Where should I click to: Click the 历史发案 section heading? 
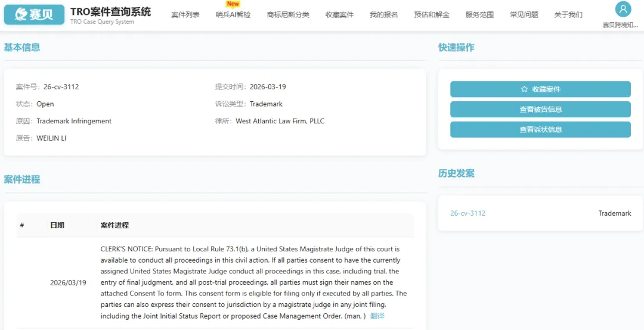pos(456,173)
